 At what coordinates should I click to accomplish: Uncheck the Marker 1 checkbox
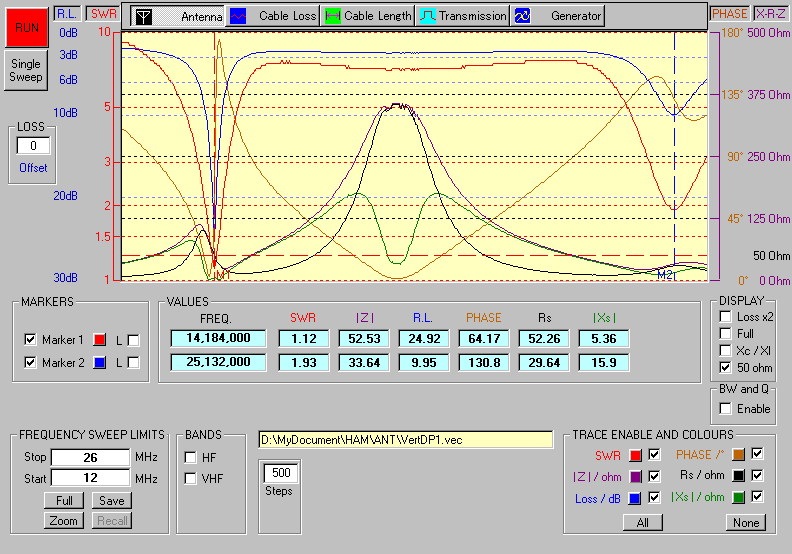coord(30,340)
